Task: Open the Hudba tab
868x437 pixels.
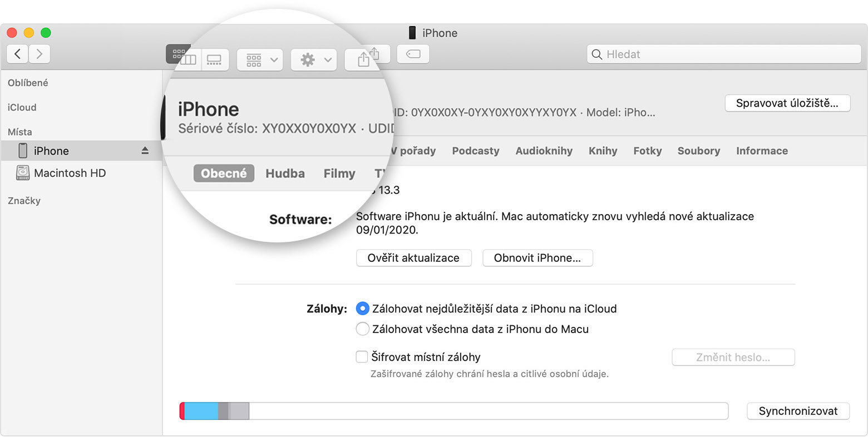Action: (x=285, y=173)
